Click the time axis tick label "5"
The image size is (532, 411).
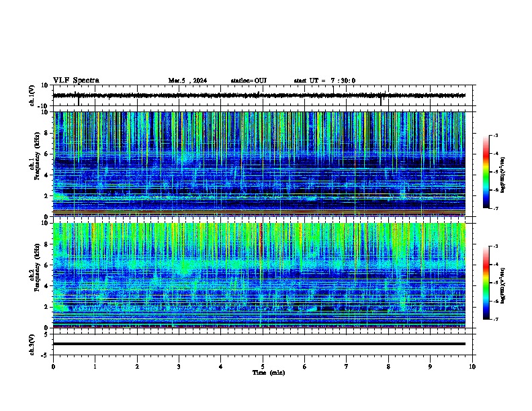pyautogui.click(x=263, y=367)
